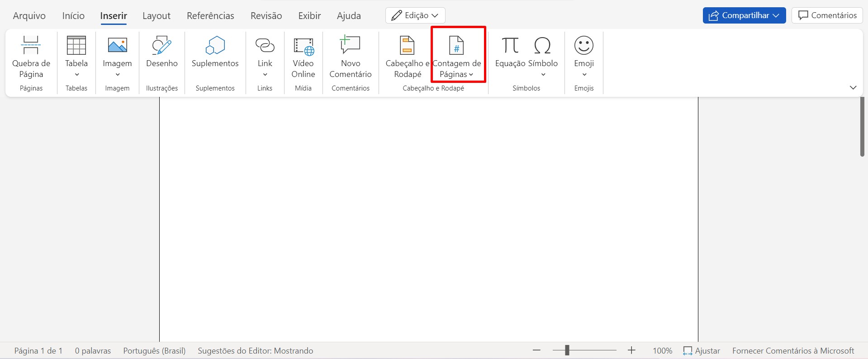Open the Emoji picker

point(583,52)
